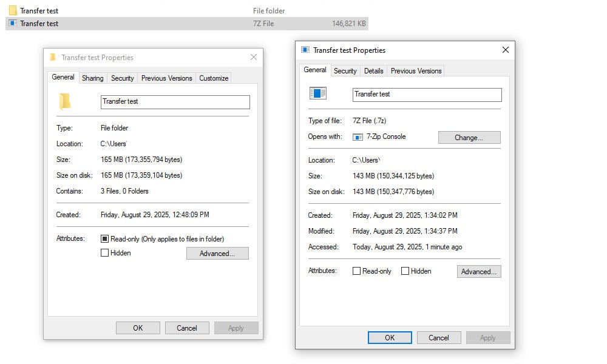
Task: Click title bar folder icon of left Properties window
Action: pos(53,58)
